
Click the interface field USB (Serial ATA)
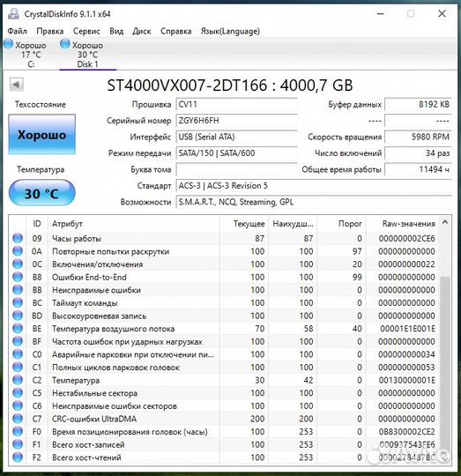[x=236, y=137]
